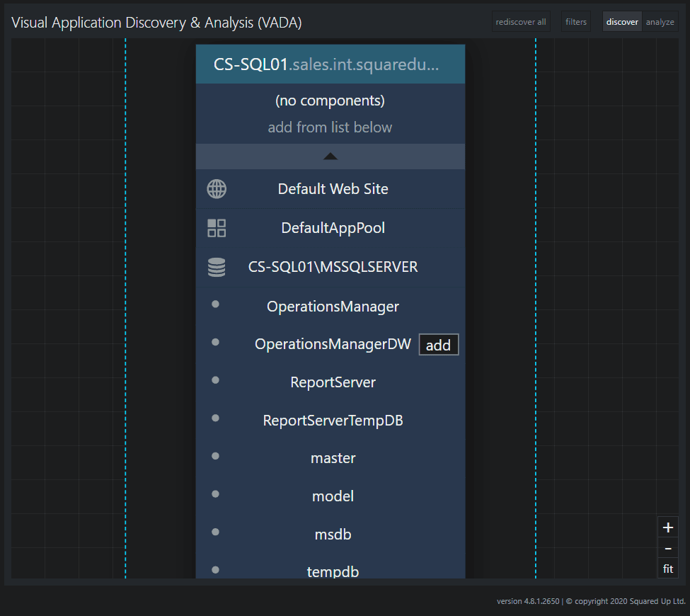Viewport: 690px width, 616px height.
Task: Click the version 4.8.1.2650 footer text
Action: click(528, 601)
